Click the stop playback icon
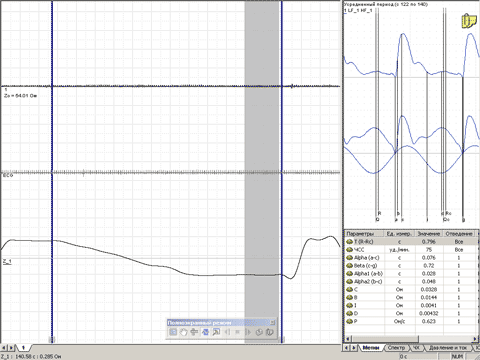Viewport: 480px width, 360px height. [x=238, y=332]
